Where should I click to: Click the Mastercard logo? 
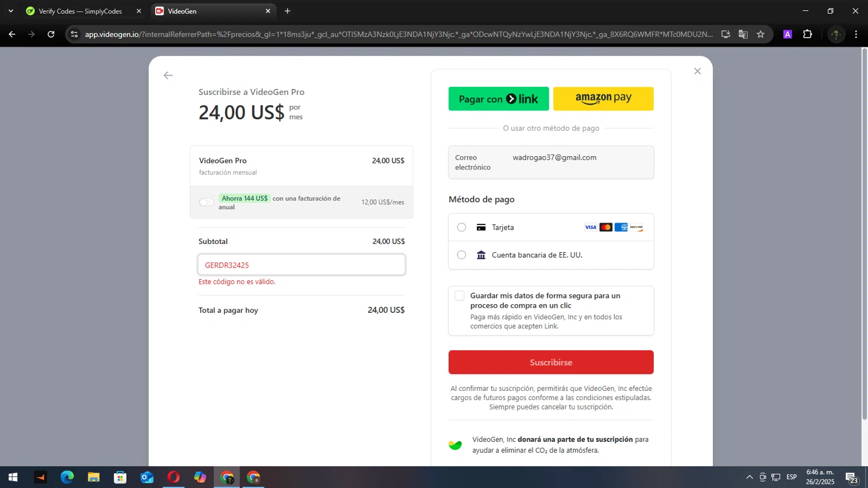click(606, 227)
